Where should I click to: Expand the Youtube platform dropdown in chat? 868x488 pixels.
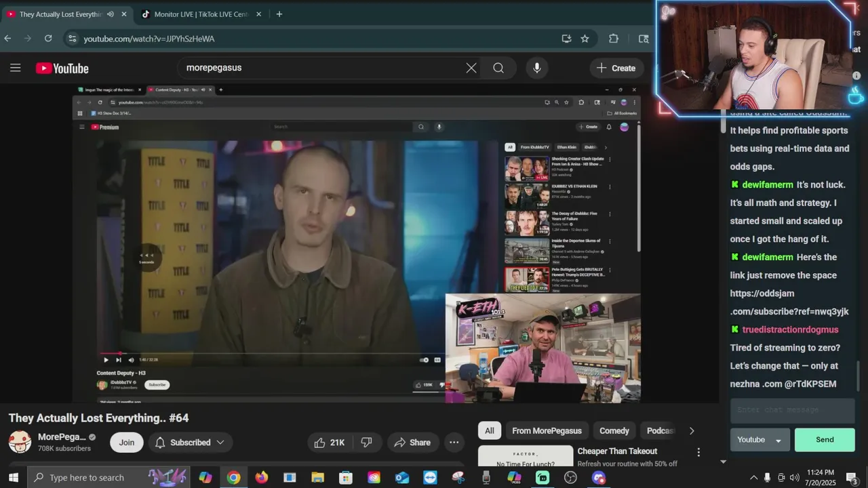tap(759, 440)
